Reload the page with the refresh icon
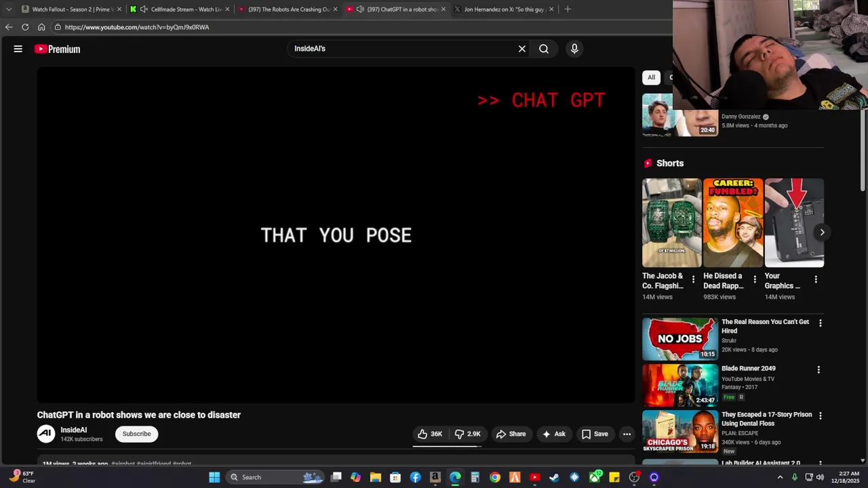Screen dimensions: 868x488 [25, 27]
